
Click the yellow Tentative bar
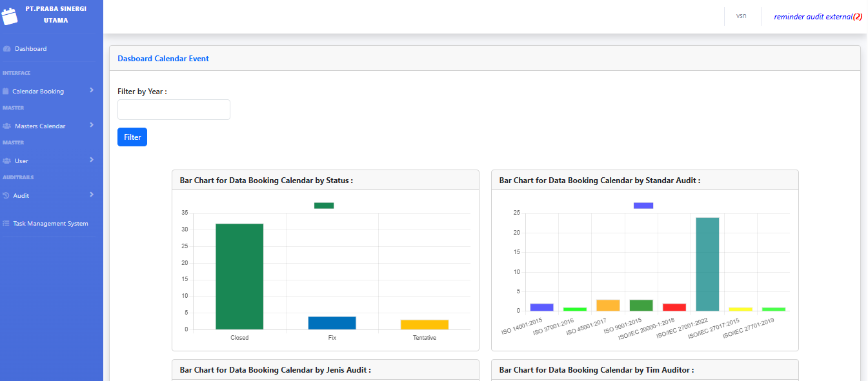(424, 325)
